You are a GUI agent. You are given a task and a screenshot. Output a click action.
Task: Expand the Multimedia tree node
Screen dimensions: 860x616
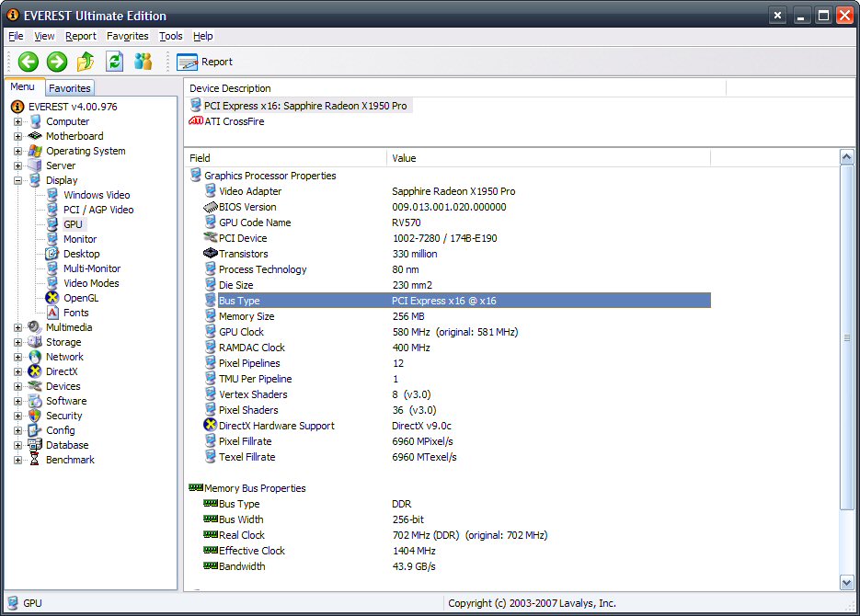pyautogui.click(x=17, y=327)
